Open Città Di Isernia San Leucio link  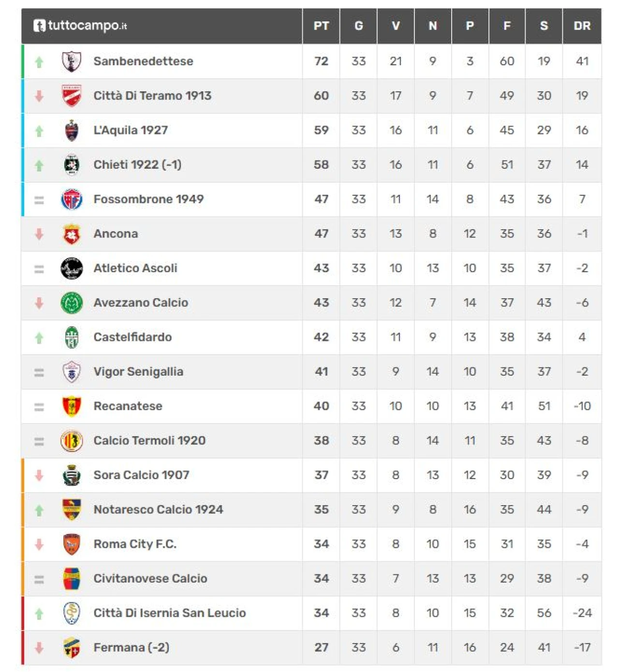170,613
